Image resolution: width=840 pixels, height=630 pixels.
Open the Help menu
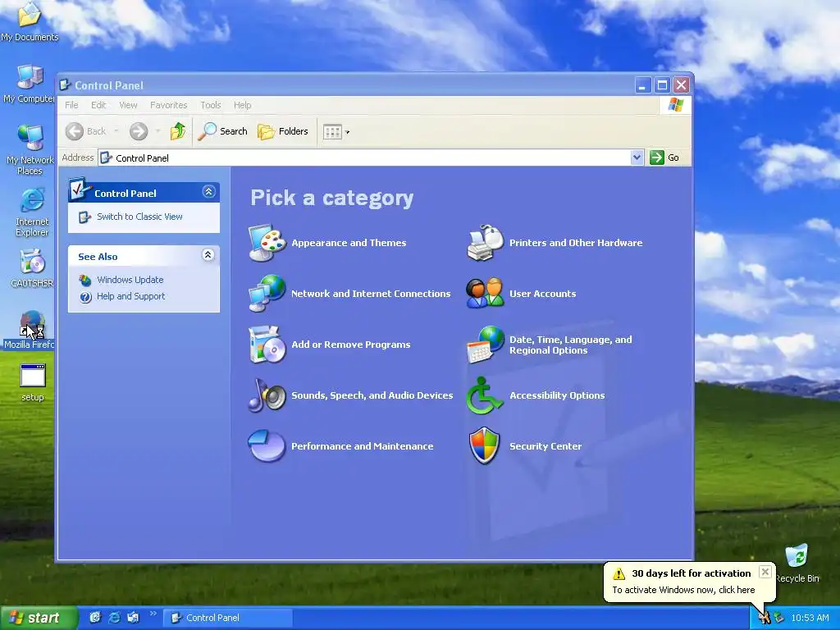coord(242,105)
